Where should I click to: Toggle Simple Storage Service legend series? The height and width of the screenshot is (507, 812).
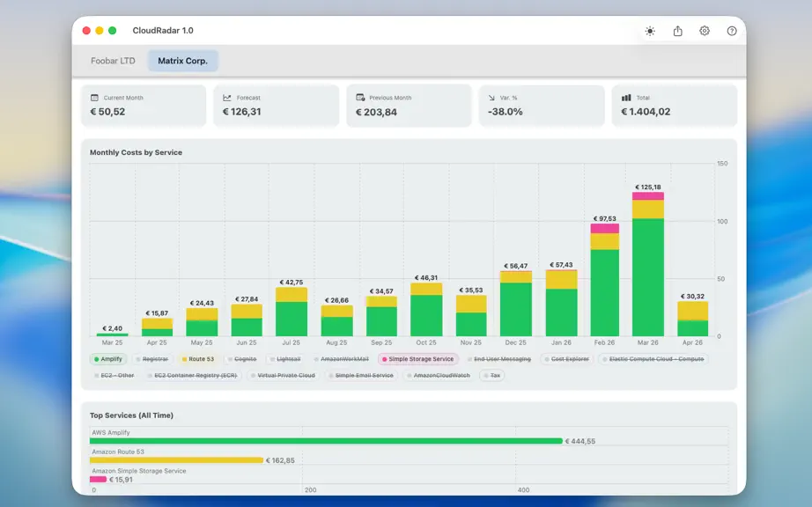418,359
